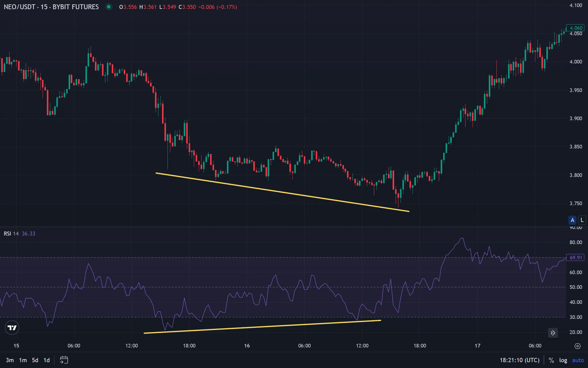Switch to the 1d date range
The width and height of the screenshot is (588, 368).
[x=47, y=360]
